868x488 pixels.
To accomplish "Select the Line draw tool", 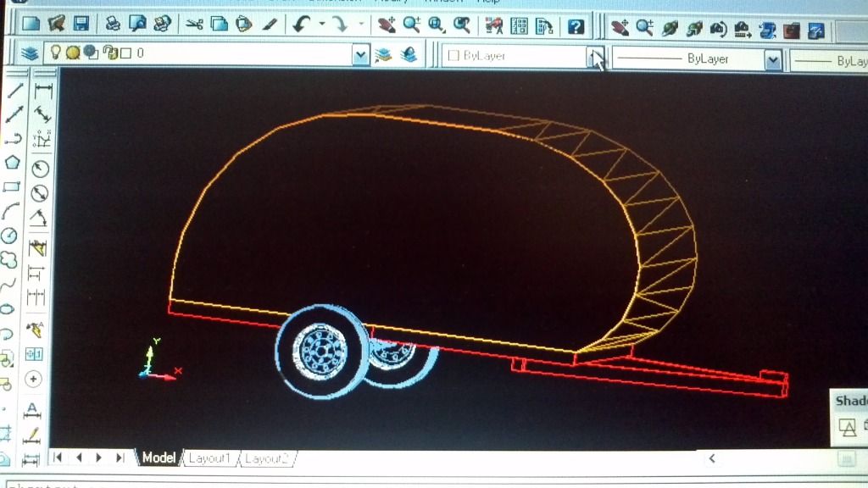I will pos(14,90).
